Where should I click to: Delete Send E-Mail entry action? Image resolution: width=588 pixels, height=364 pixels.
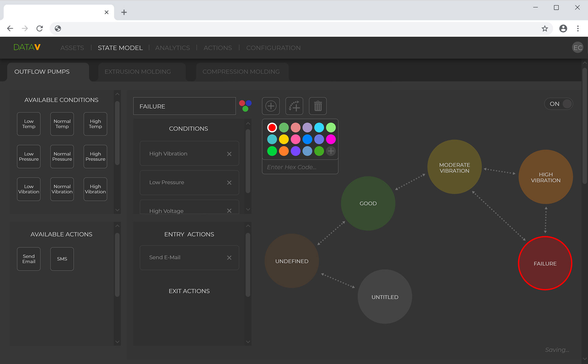coord(229,258)
